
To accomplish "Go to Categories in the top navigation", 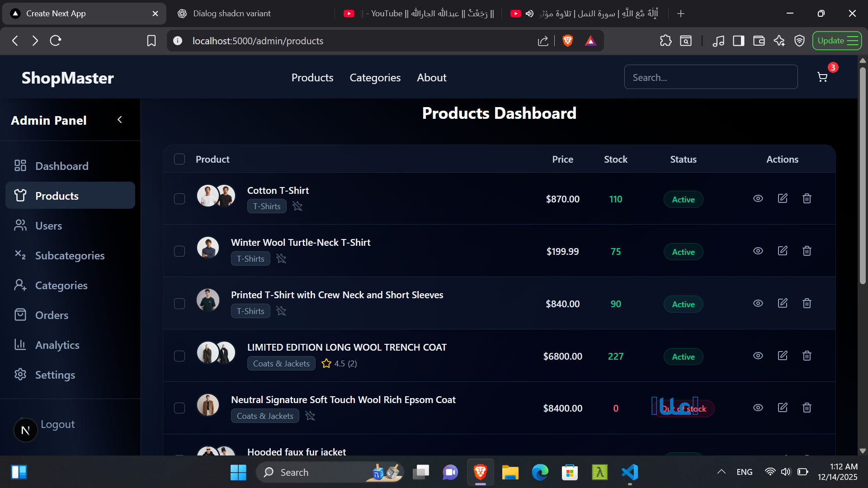I will [x=375, y=78].
